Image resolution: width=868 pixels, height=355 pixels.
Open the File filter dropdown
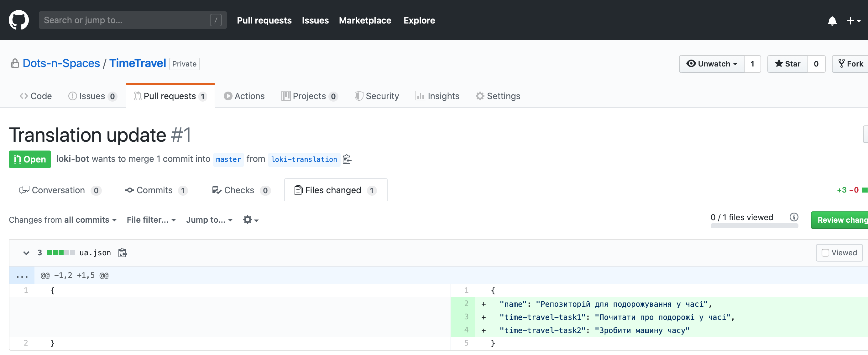[x=151, y=220]
